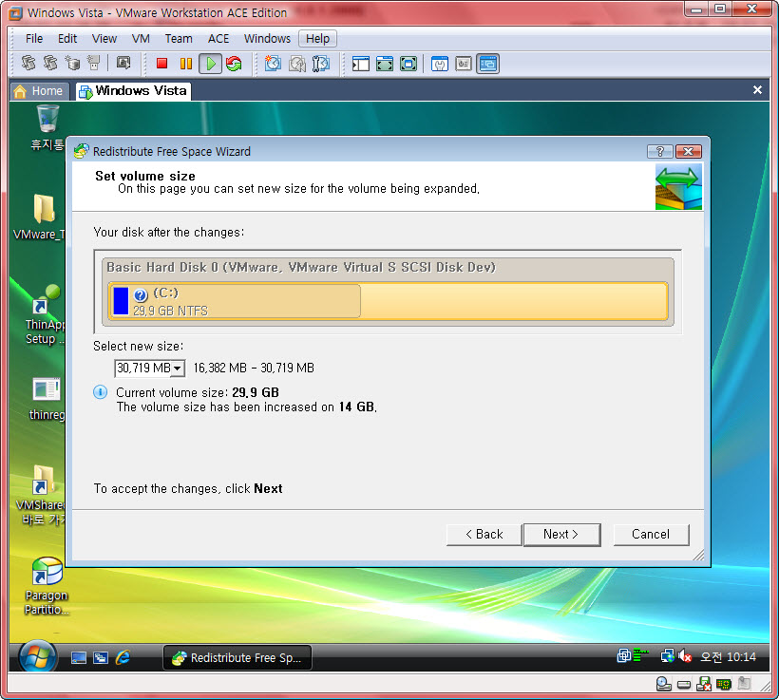Click the first ACE package toolbar icon
779x700 pixels.
coord(28,63)
